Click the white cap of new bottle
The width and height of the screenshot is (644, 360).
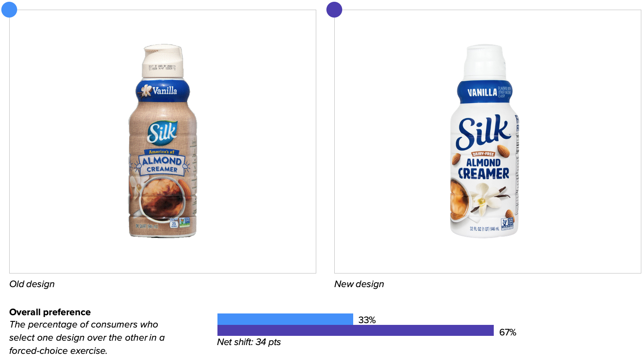[x=485, y=62]
